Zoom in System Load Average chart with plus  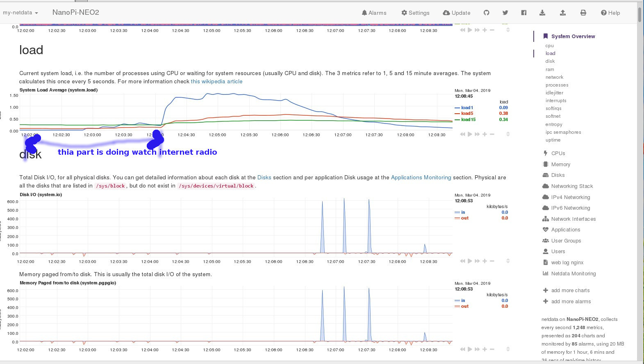(485, 134)
